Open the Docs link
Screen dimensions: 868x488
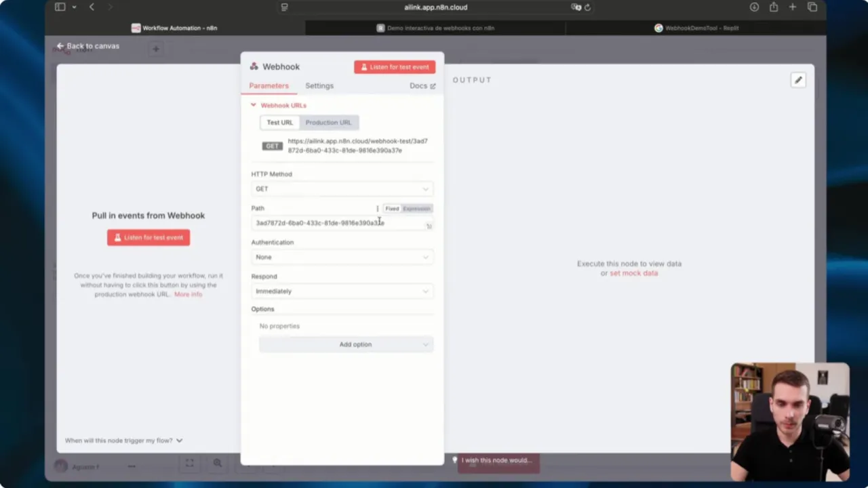(422, 86)
